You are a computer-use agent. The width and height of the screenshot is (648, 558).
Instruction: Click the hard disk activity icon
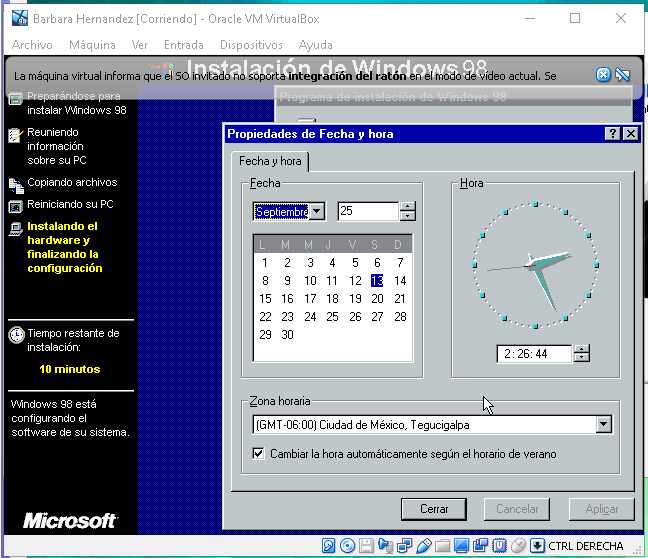328,546
